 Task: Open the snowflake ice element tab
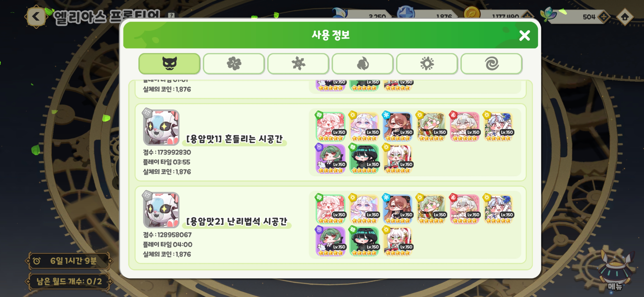click(x=298, y=64)
